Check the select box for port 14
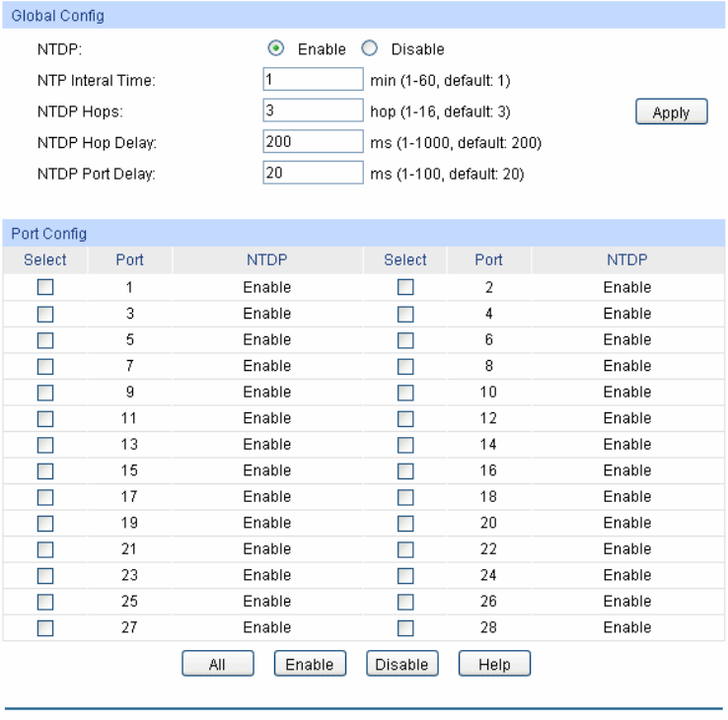The height and width of the screenshot is (720, 728). click(x=405, y=445)
